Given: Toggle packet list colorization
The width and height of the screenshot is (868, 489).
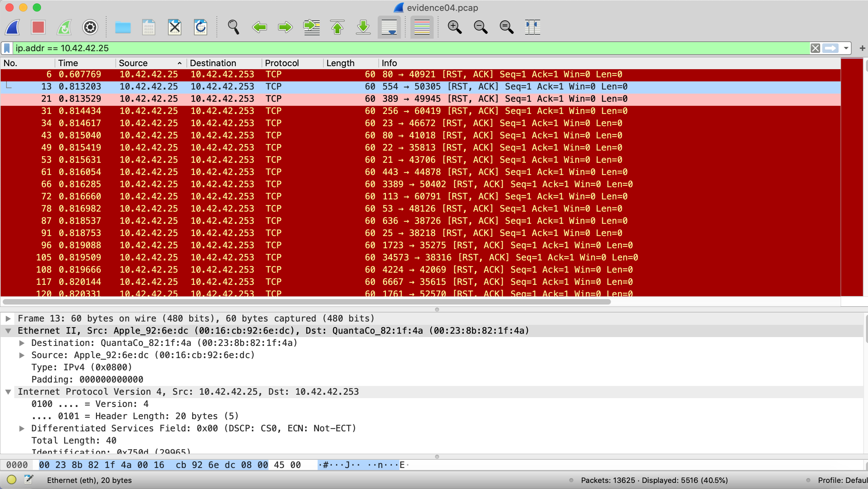Looking at the screenshot, I should 422,27.
